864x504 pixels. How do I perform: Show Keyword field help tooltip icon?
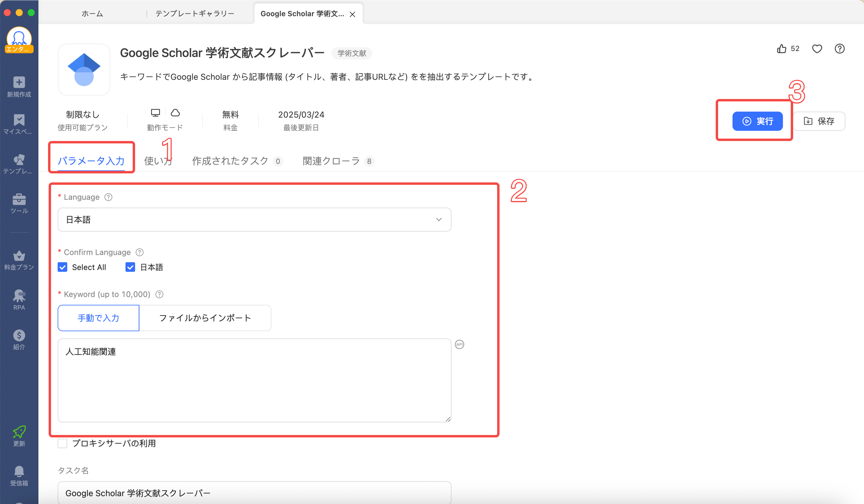pyautogui.click(x=159, y=294)
